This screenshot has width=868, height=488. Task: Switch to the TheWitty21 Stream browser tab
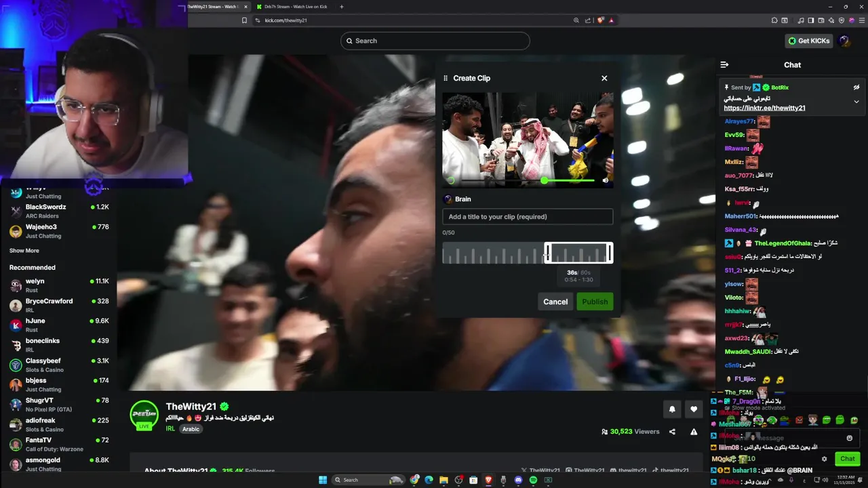[x=217, y=7]
